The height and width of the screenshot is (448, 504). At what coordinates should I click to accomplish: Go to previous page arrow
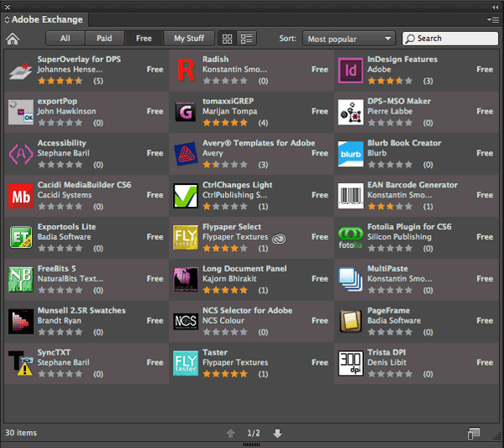(231, 433)
